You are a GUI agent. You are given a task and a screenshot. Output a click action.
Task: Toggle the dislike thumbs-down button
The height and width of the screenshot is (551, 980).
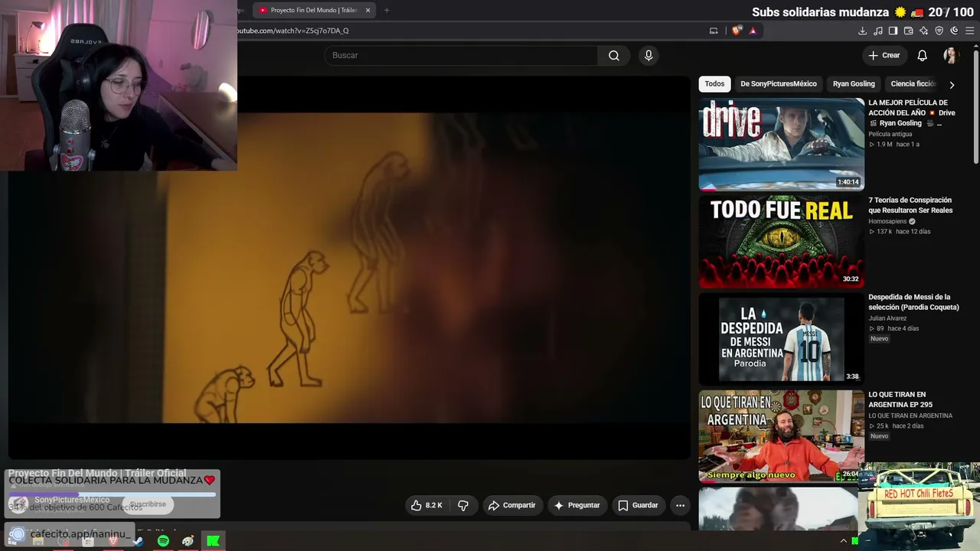(x=463, y=505)
